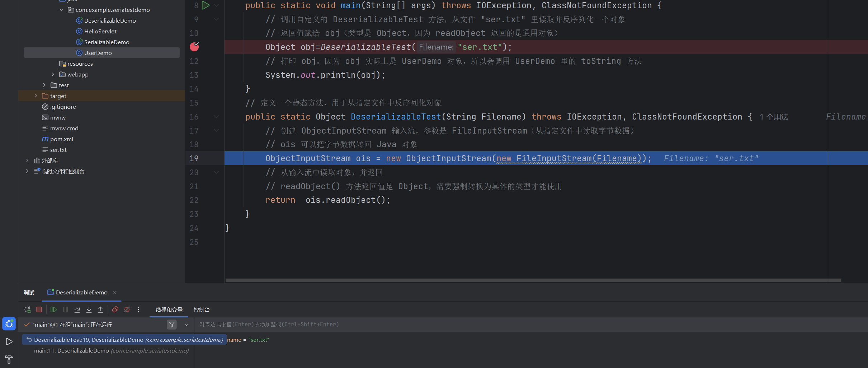Open the Build tool window
Viewport: 868px width, 368px height.
point(9,359)
